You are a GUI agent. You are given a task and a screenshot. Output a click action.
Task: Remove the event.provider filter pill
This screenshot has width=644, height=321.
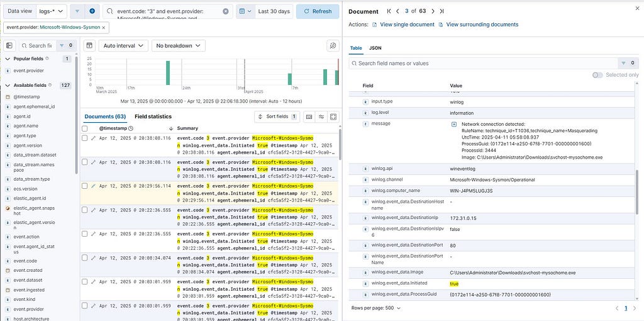point(104,28)
